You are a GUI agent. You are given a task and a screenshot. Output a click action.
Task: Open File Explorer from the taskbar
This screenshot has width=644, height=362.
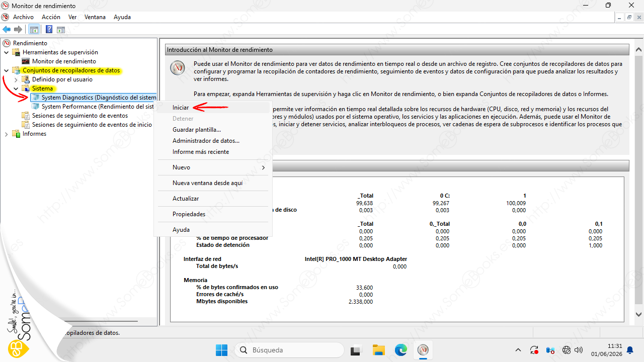pyautogui.click(x=378, y=350)
